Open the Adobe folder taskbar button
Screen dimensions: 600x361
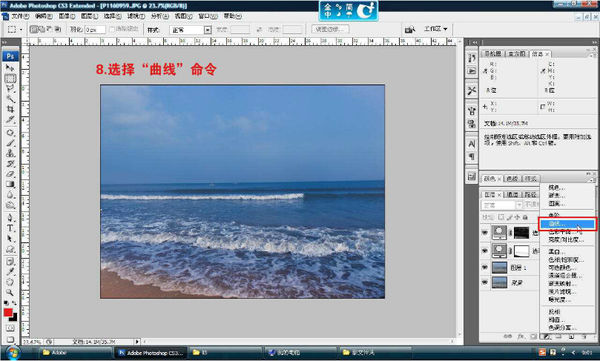point(76,353)
